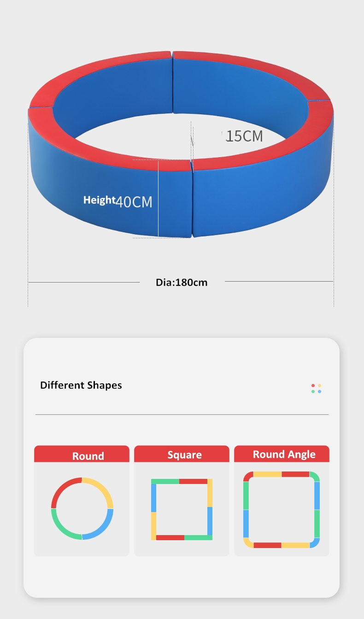Open the Square header label
364x619 pixels.
click(184, 455)
